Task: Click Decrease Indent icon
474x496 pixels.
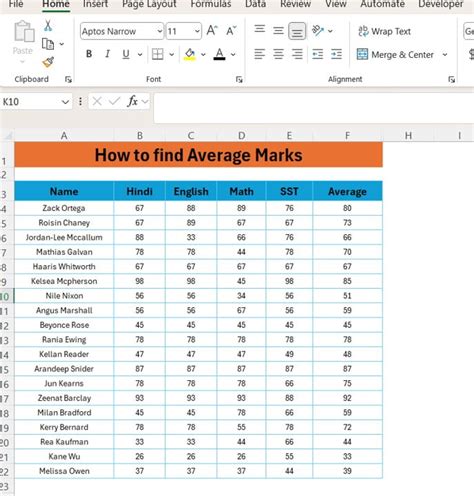Action: click(x=318, y=54)
